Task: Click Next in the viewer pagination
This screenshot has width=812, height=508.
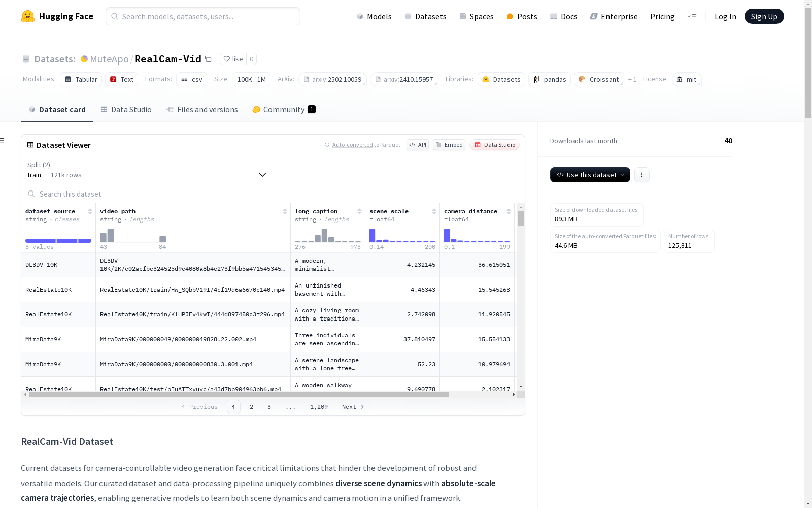Action: (353, 407)
